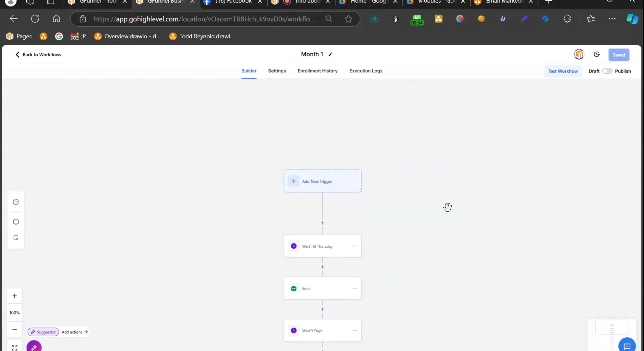644x351 pixels.
Task: Open browser extensions puzzle icon
Action: pyautogui.click(x=567, y=19)
